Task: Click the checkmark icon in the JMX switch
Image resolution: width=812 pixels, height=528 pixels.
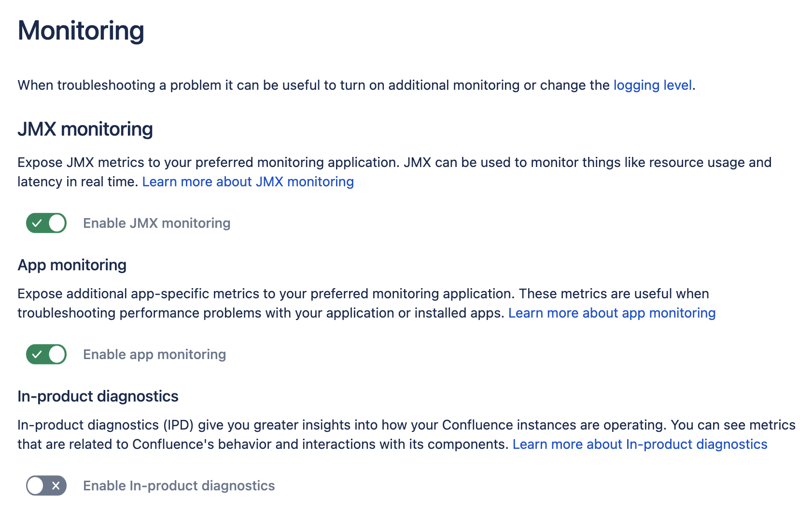Action: 37,223
